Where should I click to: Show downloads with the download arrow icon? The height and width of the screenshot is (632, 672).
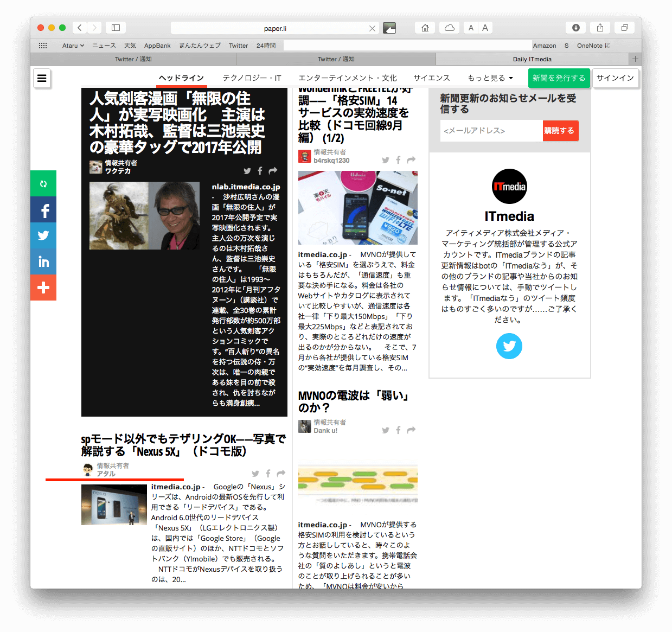(x=576, y=28)
